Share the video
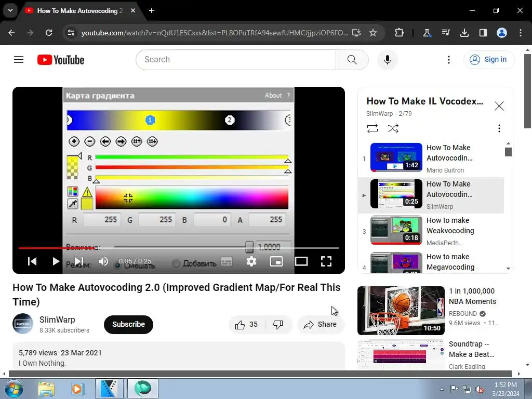532x399 pixels. click(321, 324)
